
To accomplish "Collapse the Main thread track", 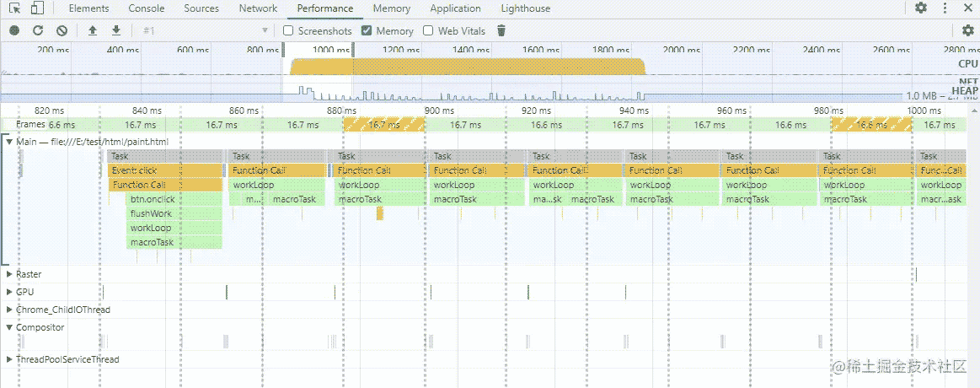I will click(x=9, y=142).
